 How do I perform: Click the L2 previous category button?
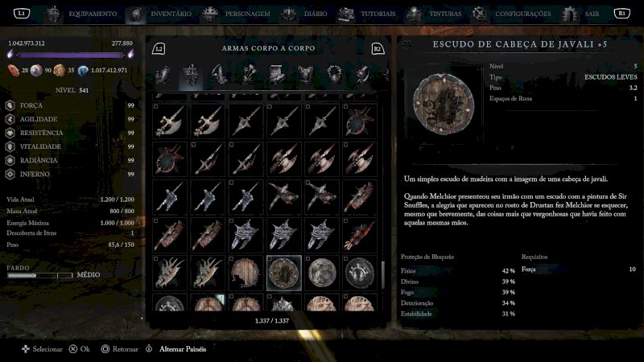[x=159, y=49]
